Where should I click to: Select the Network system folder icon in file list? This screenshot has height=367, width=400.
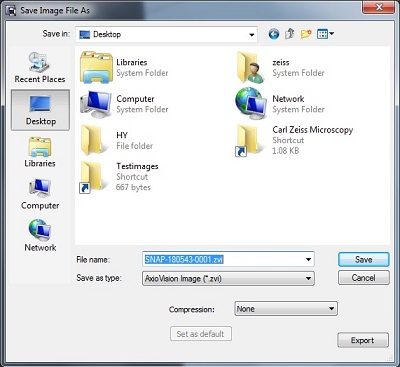coord(251,103)
